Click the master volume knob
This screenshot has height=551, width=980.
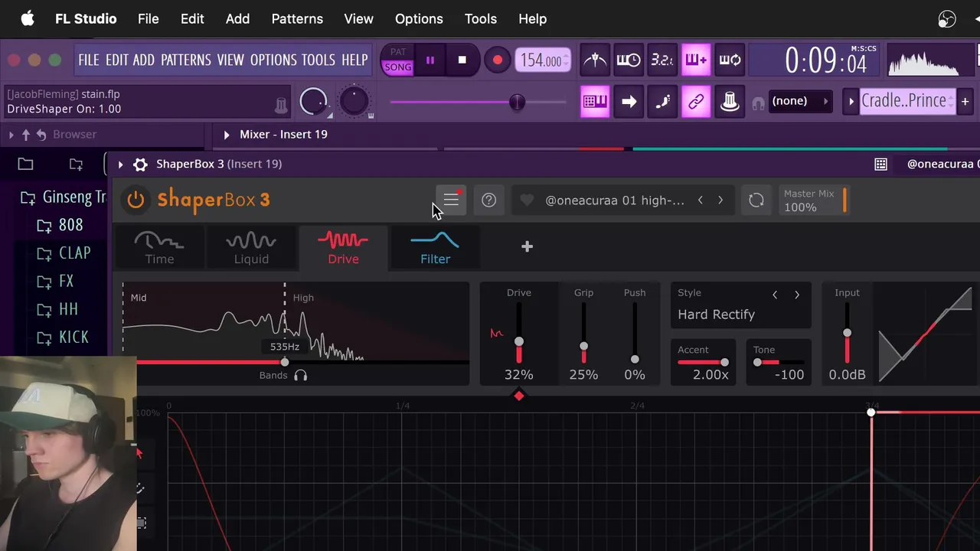pos(312,101)
